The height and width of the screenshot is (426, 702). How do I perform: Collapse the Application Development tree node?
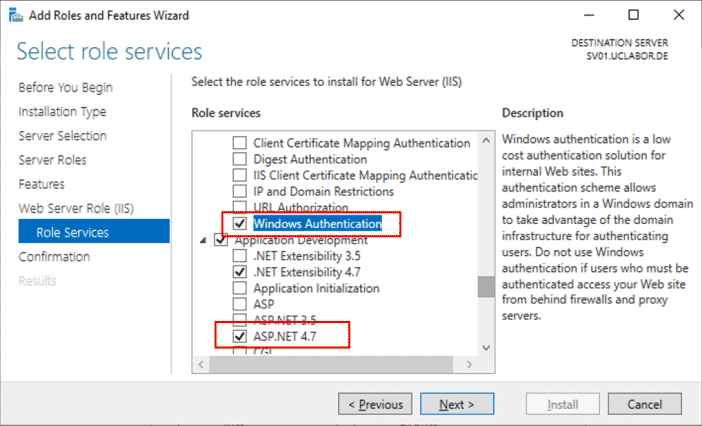coord(205,240)
